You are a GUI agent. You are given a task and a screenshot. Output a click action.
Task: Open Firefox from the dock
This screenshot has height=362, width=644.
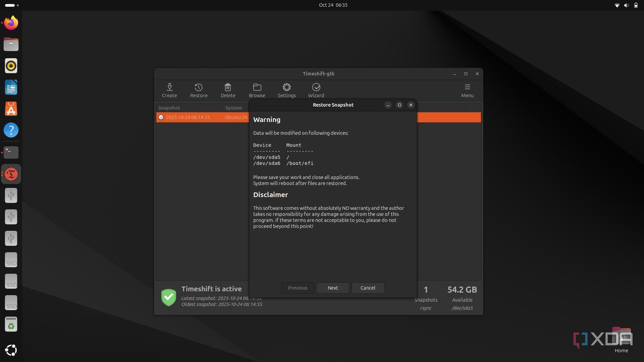(x=11, y=23)
